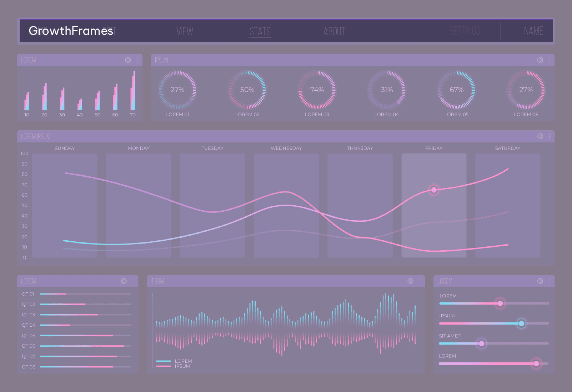Click the 100 label on weekly chart axis
The height and width of the screenshot is (392, 572).
pos(24,154)
